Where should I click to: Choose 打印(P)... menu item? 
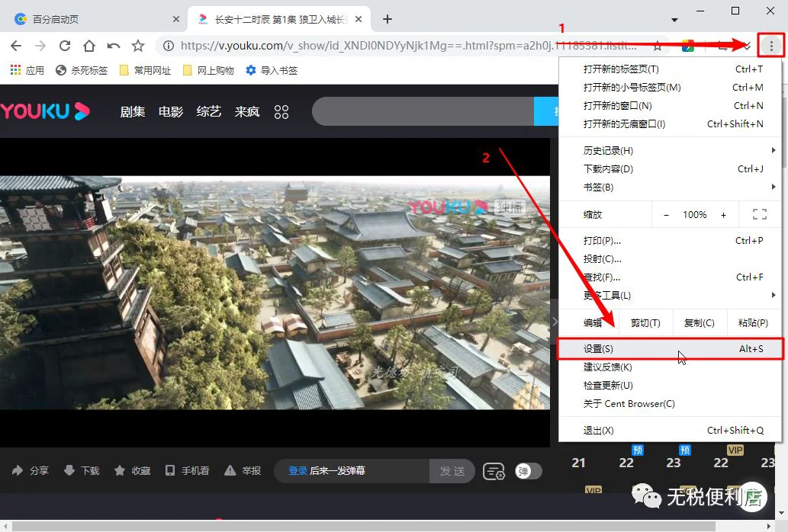671,240
